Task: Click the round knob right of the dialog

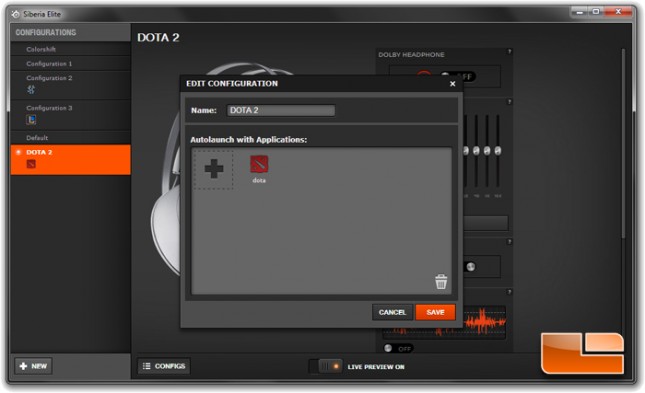Action: [471, 267]
